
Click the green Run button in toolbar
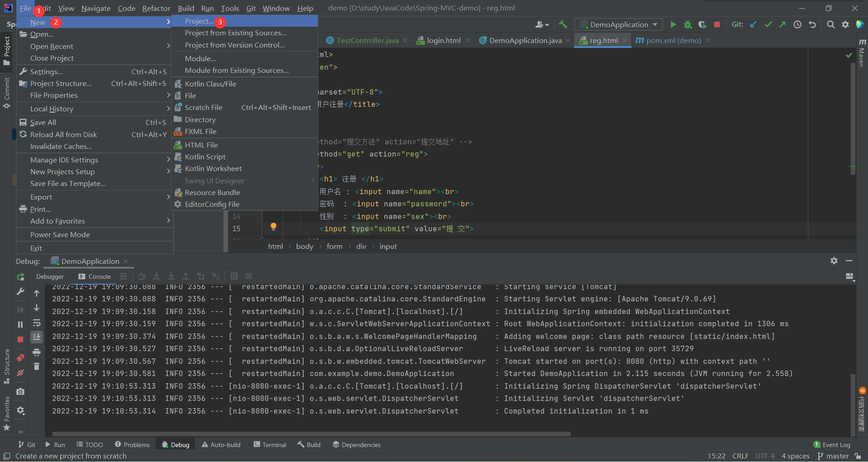tap(673, 24)
